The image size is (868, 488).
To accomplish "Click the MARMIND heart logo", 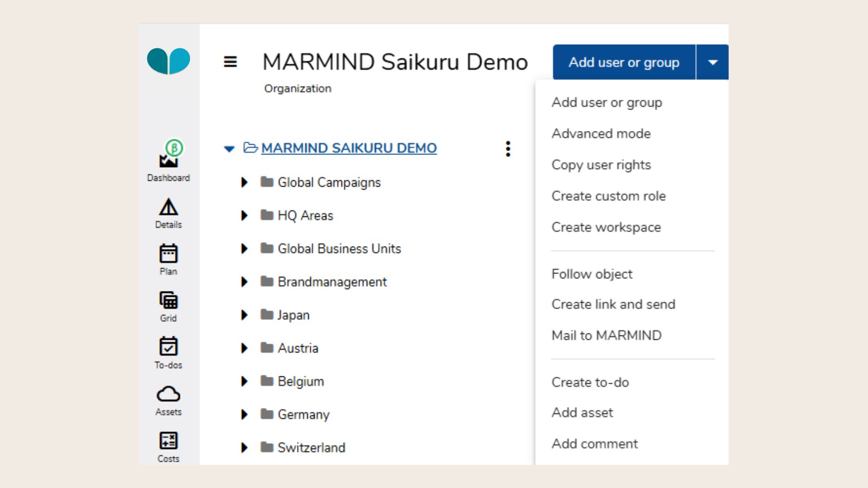I will tap(169, 61).
